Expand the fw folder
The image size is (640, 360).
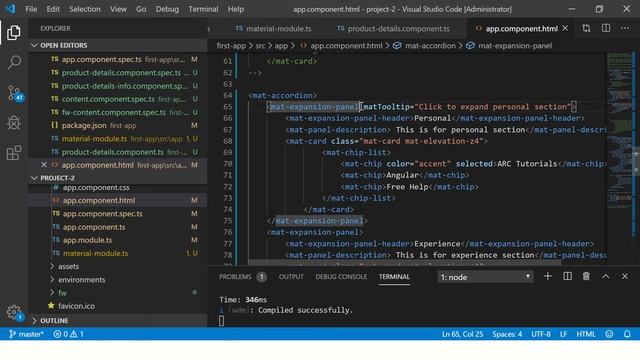[62, 293]
